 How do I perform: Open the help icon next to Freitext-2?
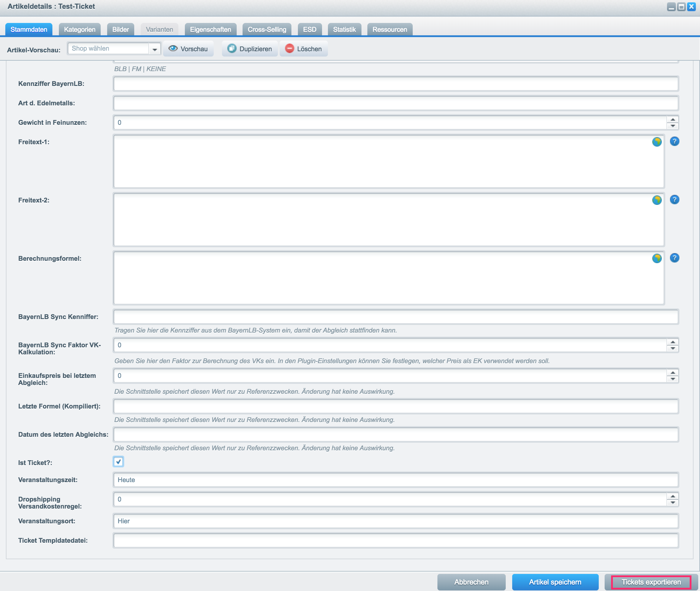click(674, 200)
